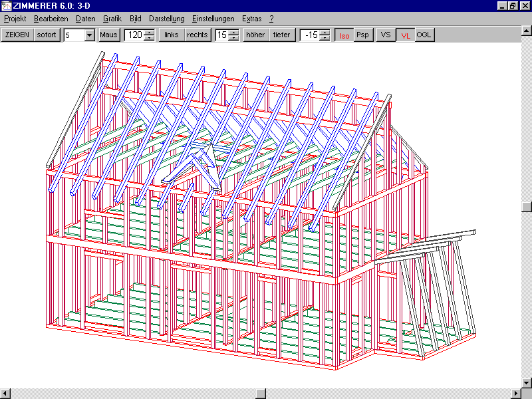Open the Darstellung menu
The image size is (532, 399).
(166, 19)
